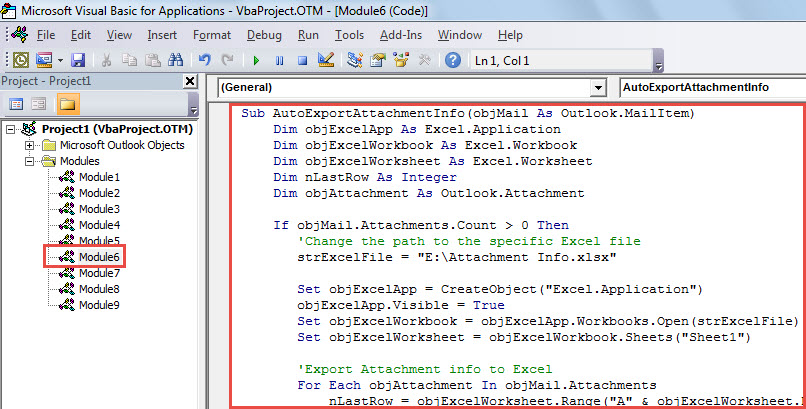
Task: Select Module4 in project tree
Action: point(99,225)
